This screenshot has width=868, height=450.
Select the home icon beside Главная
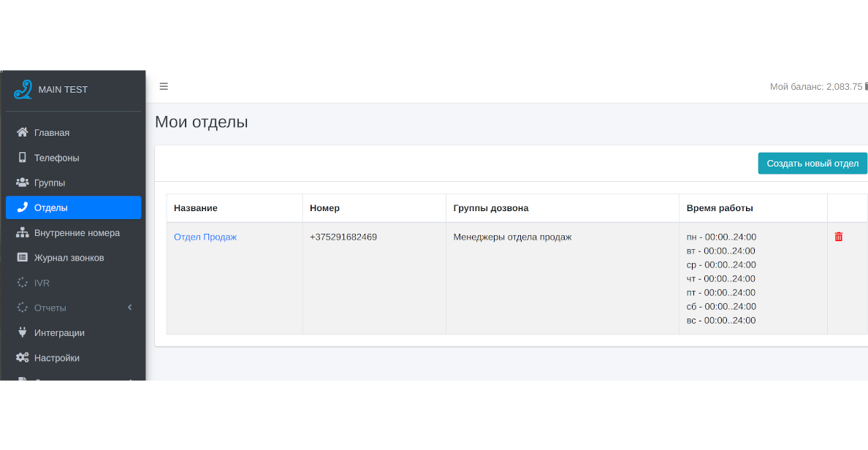(x=21, y=132)
